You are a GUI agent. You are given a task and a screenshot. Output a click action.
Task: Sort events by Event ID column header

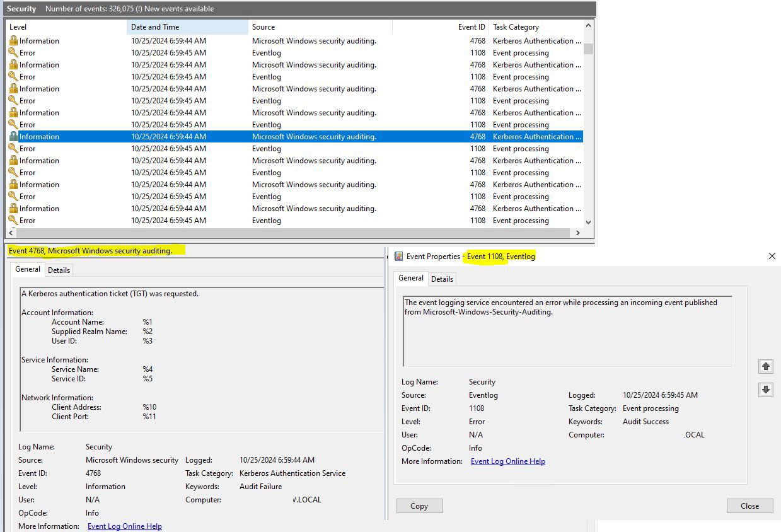coord(441,27)
